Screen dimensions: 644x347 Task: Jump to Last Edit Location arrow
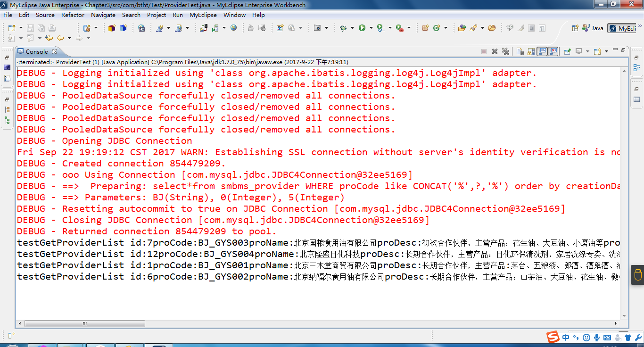tap(49, 38)
